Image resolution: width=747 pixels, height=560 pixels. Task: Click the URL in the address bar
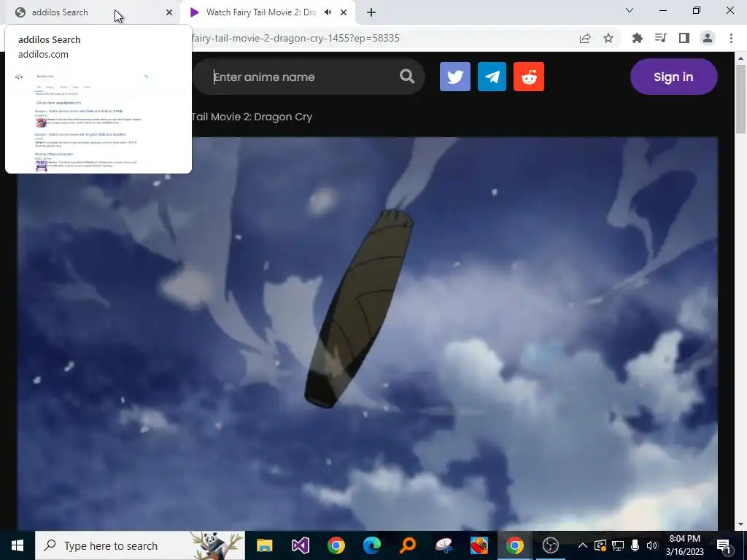295,38
